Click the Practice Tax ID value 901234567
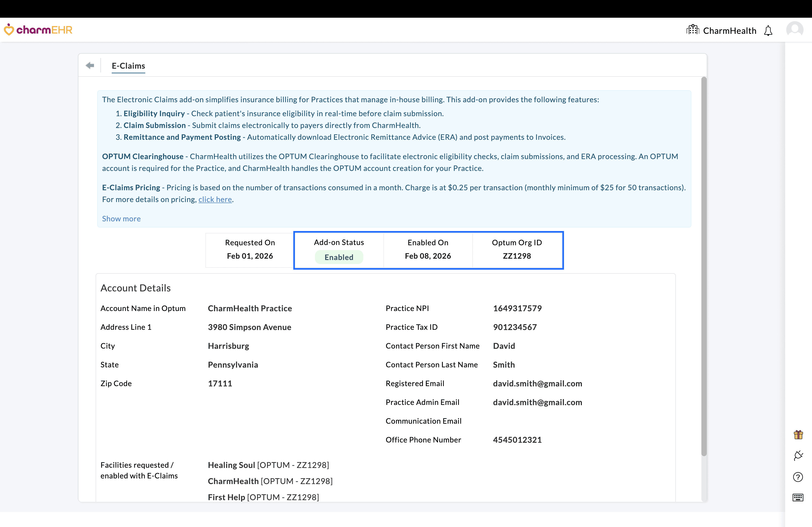The height and width of the screenshot is (527, 812). 515,327
